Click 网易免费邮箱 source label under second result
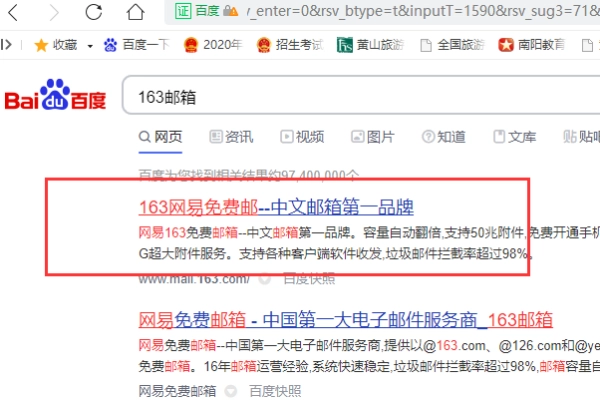Viewport: 600px width, 400px height. pos(177,391)
